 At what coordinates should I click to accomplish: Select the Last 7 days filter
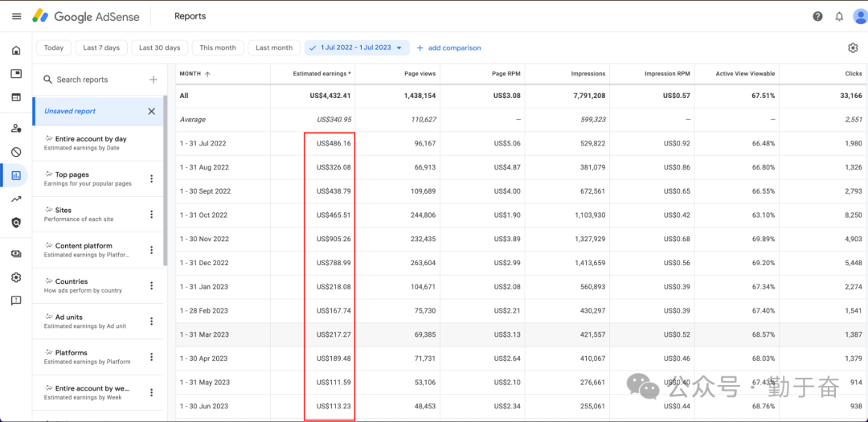(101, 47)
